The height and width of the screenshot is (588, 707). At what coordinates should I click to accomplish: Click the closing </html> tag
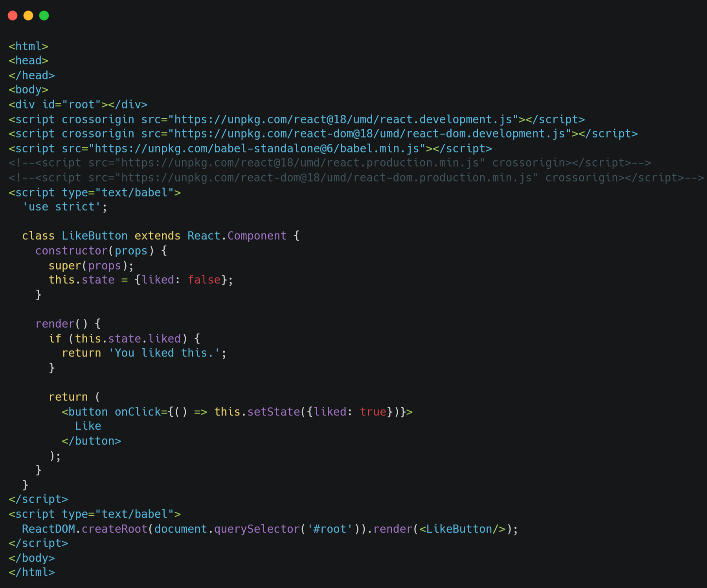click(32, 572)
